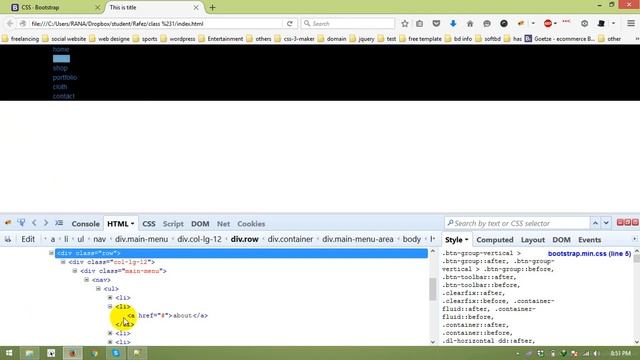Open the Computed side panel tab
640x360 pixels.
(495, 240)
